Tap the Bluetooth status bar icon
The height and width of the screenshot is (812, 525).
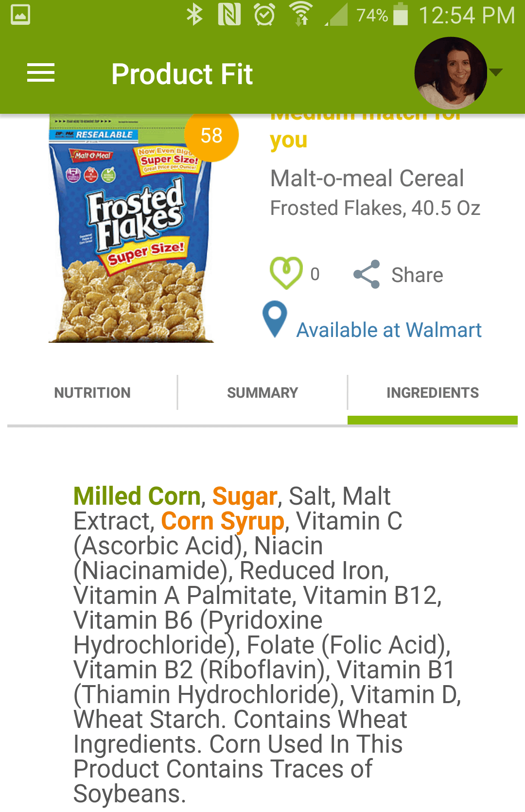194,15
